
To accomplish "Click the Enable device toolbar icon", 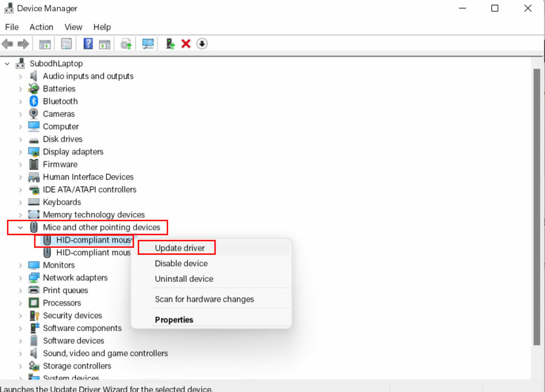I will [x=170, y=44].
